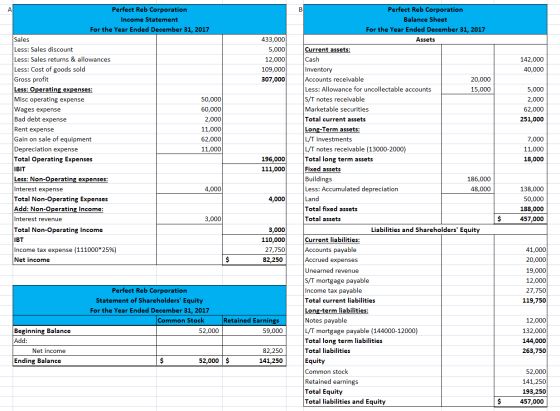Select the 'Common Stock' column header

[x=181, y=321]
